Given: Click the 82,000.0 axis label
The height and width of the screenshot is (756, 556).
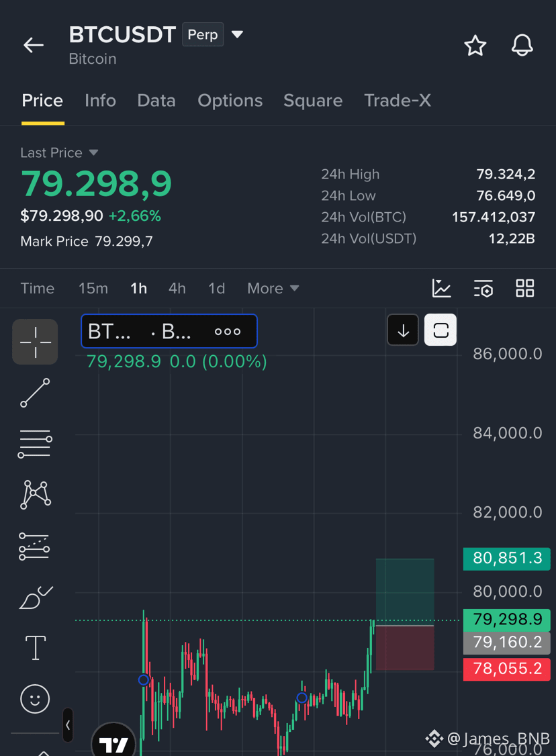Looking at the screenshot, I should [x=507, y=512].
